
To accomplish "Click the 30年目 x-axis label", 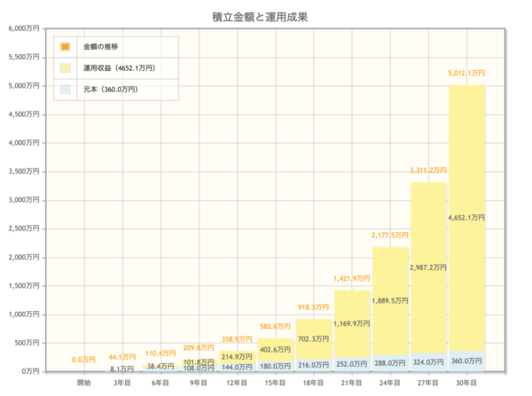I will [466, 383].
